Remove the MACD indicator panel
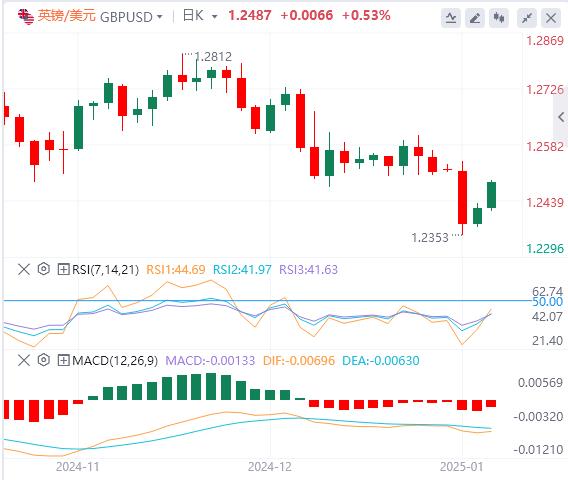 [24, 360]
